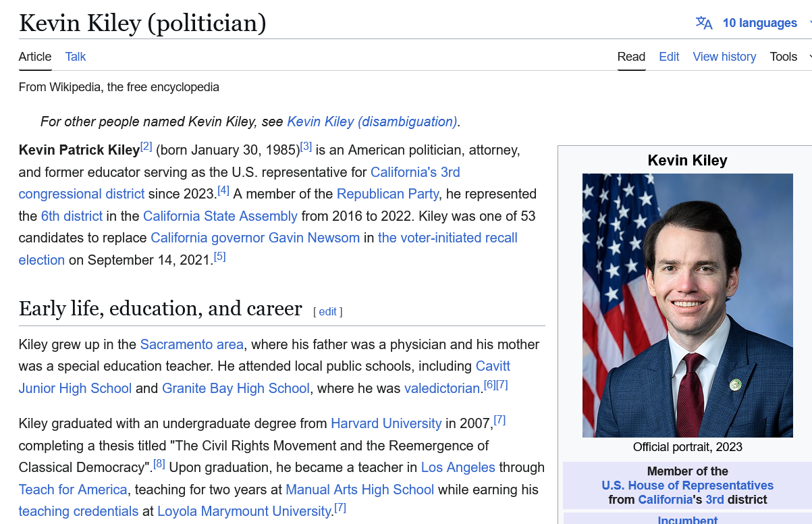
Task: Open the Granite Bay High School link
Action: (x=236, y=388)
